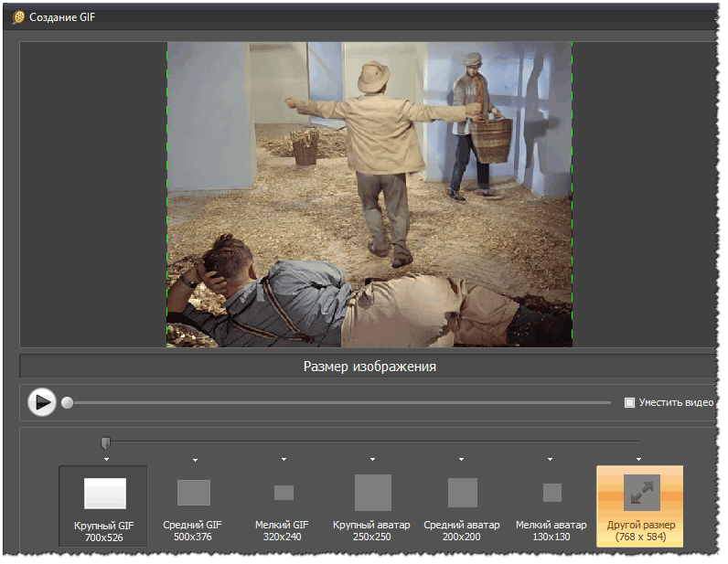Click the play button icon
This screenshot has width=728, height=564.
[42, 402]
